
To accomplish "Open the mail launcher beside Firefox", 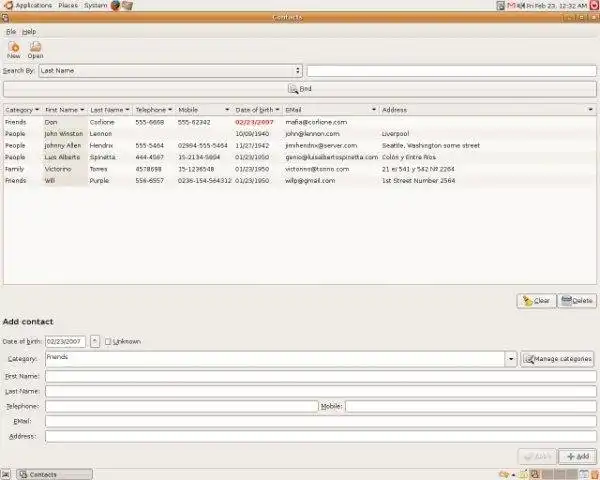I will (x=127, y=5).
